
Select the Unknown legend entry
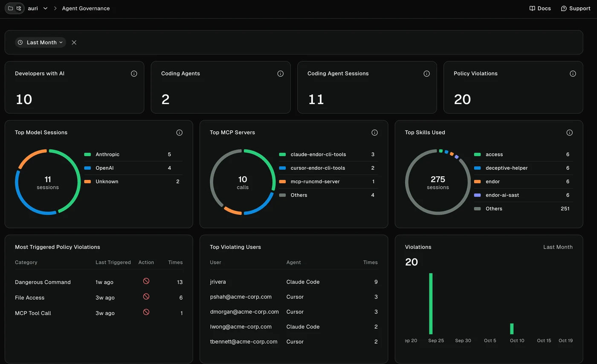click(133, 182)
